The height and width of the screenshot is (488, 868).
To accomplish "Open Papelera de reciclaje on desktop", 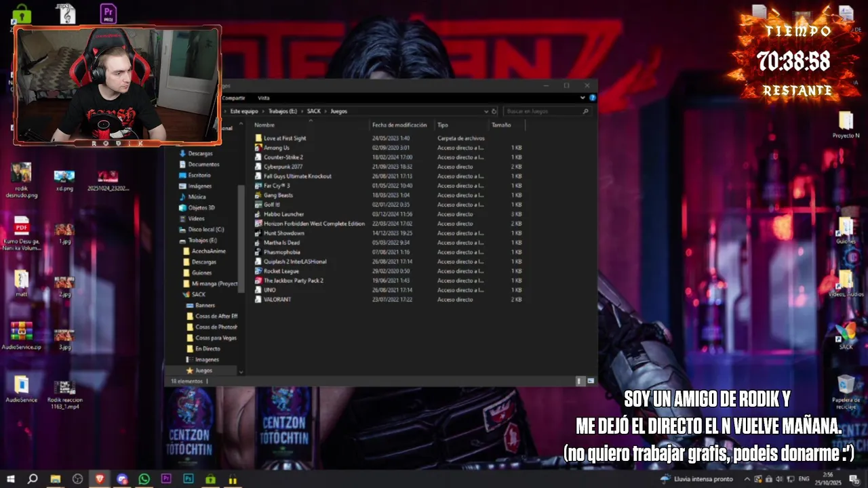I will coord(846,385).
